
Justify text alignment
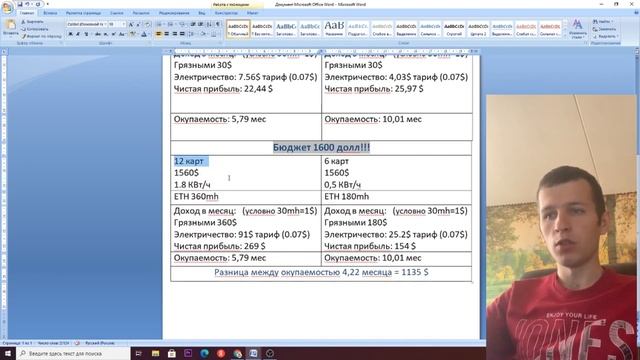182,34
